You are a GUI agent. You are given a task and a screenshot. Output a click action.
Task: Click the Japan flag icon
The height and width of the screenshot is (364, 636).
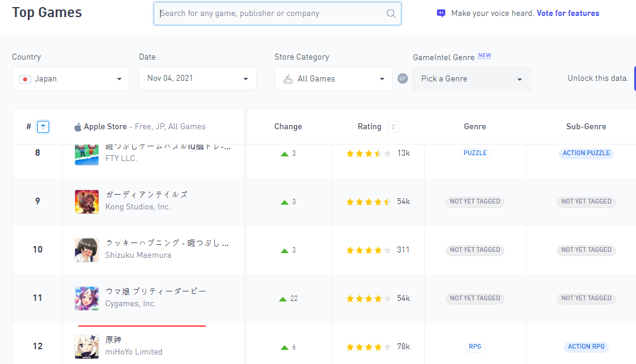pos(25,79)
